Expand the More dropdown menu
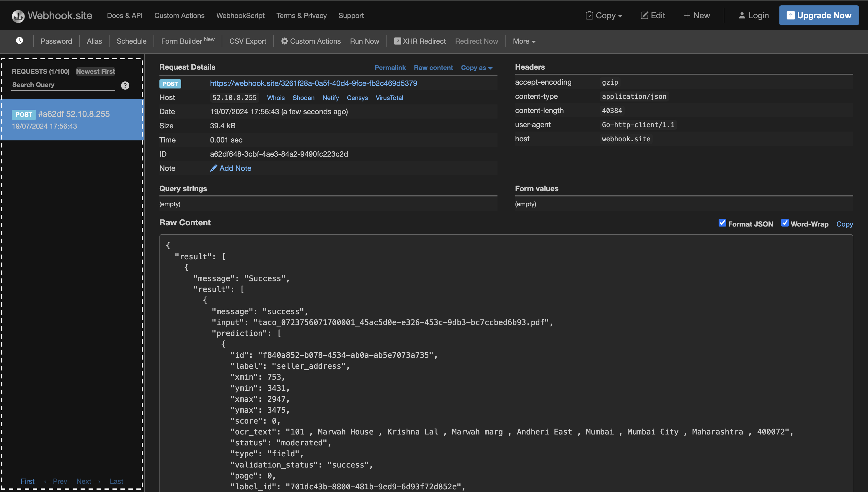Screen dimensions: 868x492 pos(524,41)
